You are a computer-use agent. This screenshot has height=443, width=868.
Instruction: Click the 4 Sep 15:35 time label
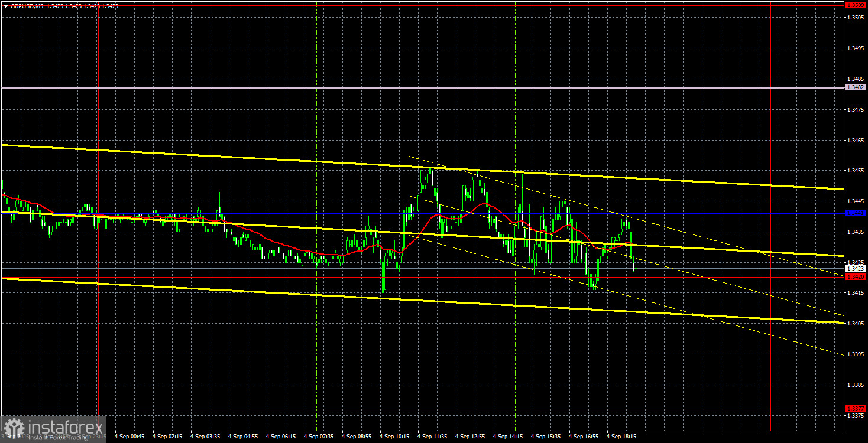[x=546, y=437]
